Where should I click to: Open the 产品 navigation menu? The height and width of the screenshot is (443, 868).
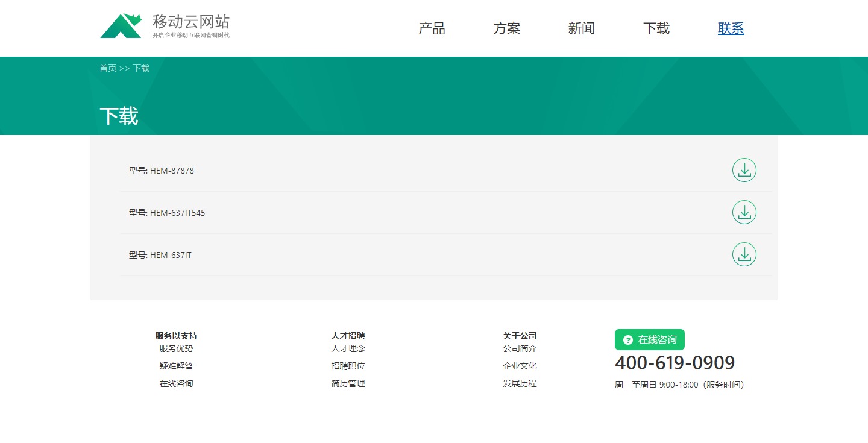(432, 28)
